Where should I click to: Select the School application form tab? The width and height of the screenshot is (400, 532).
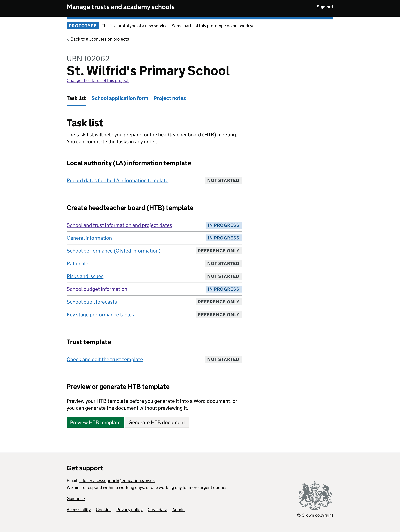120,98
